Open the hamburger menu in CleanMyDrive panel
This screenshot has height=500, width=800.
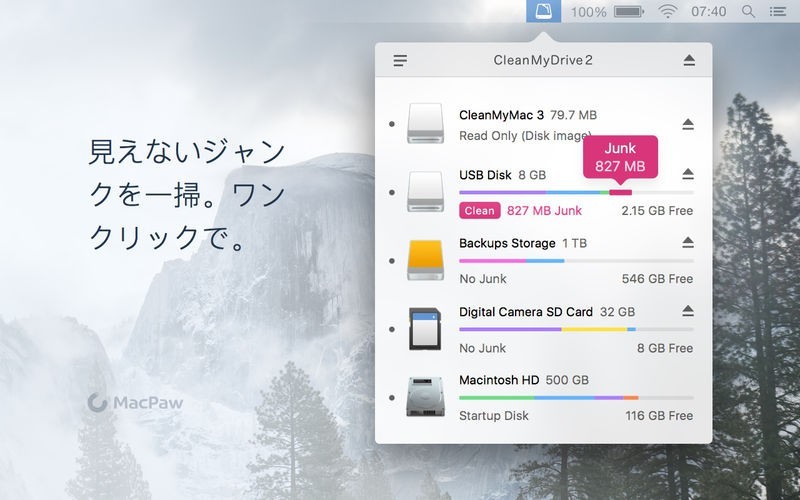point(400,61)
